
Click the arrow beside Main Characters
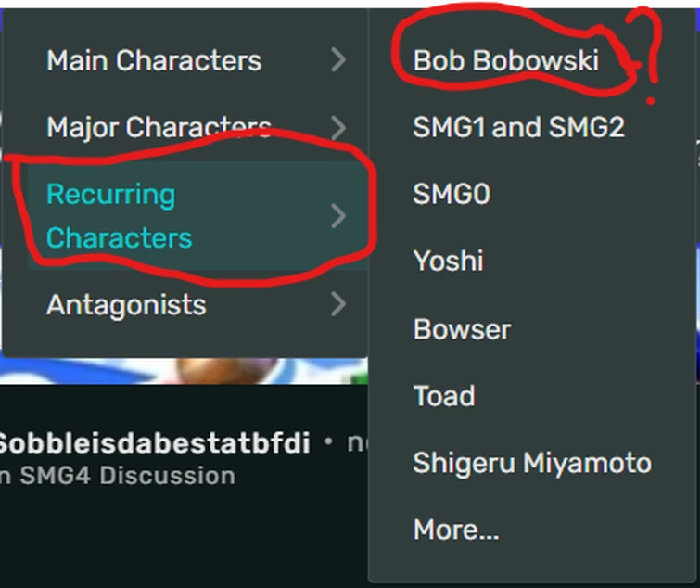(x=338, y=61)
